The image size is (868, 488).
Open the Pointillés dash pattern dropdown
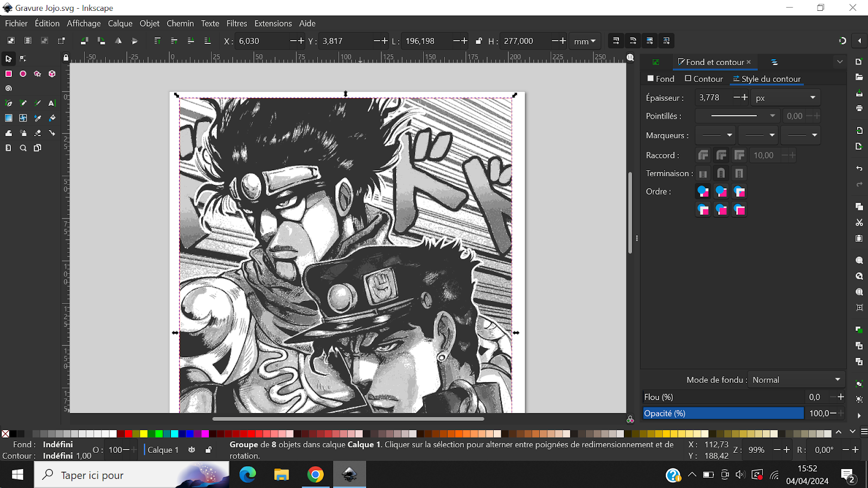pyautogui.click(x=737, y=115)
